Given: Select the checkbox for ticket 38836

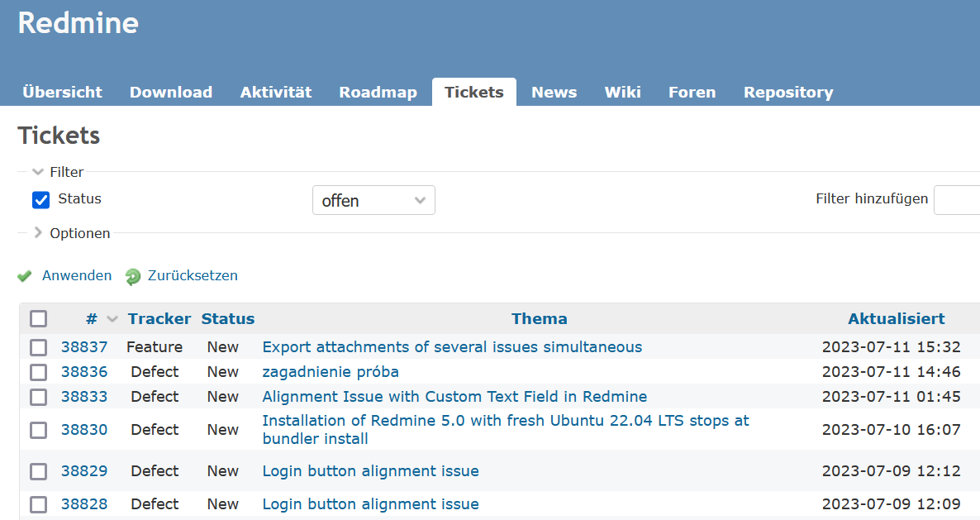Looking at the screenshot, I should 39,373.
